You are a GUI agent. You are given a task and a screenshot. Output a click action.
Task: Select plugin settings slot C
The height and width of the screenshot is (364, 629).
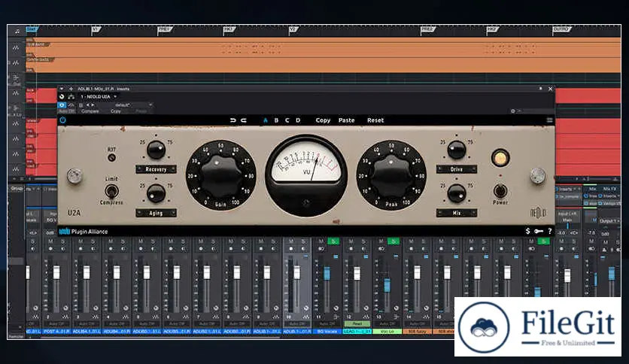pos(287,120)
